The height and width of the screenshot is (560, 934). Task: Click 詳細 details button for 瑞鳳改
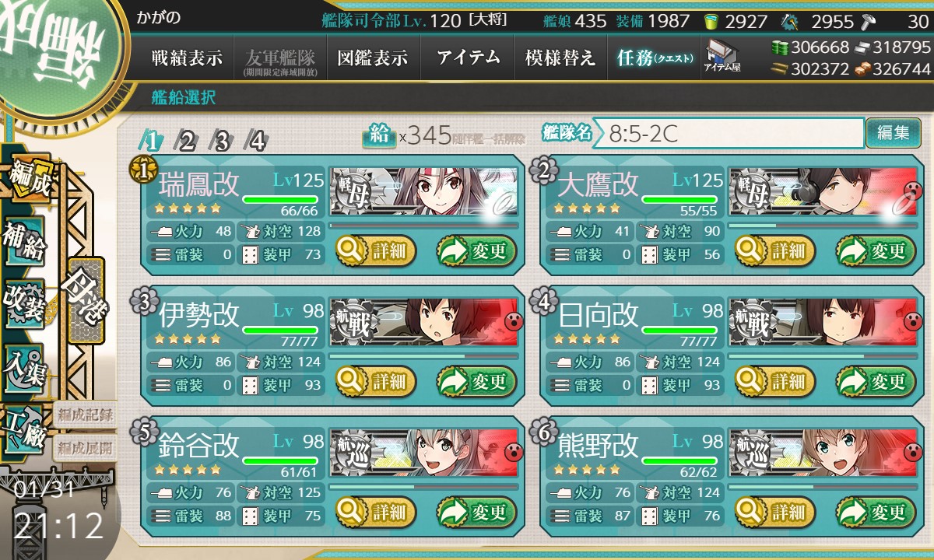[376, 250]
